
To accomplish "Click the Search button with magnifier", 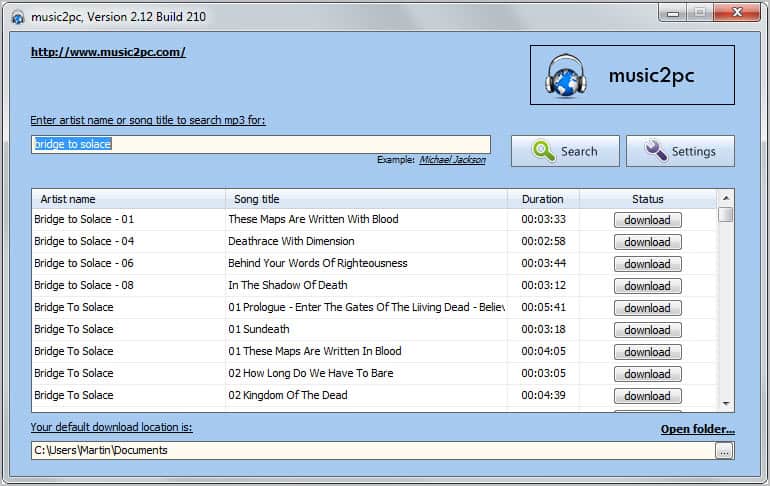I will [x=565, y=151].
